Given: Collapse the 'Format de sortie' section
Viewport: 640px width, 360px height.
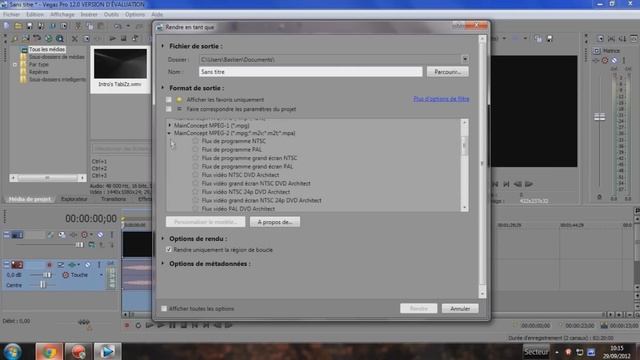Looking at the screenshot, I should [x=163, y=88].
